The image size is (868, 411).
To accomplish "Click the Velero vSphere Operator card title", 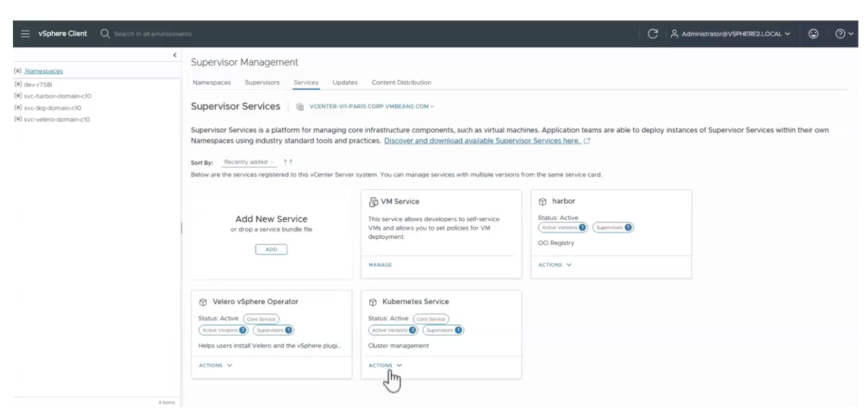I will tap(256, 301).
